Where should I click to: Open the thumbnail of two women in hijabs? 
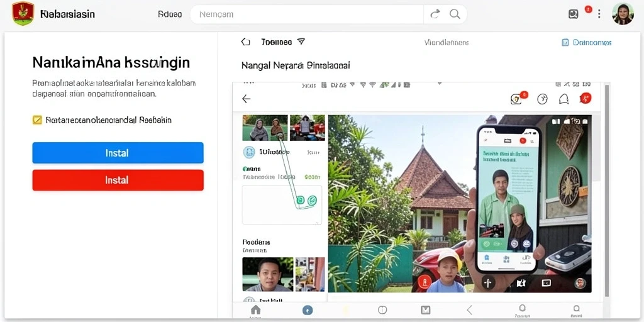pyautogui.click(x=265, y=128)
